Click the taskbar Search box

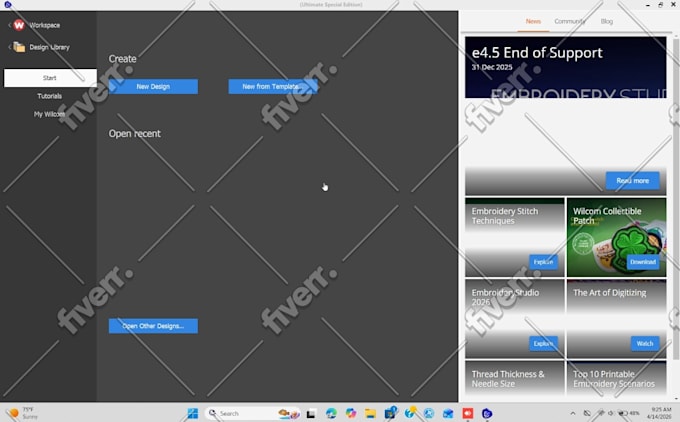[253, 413]
